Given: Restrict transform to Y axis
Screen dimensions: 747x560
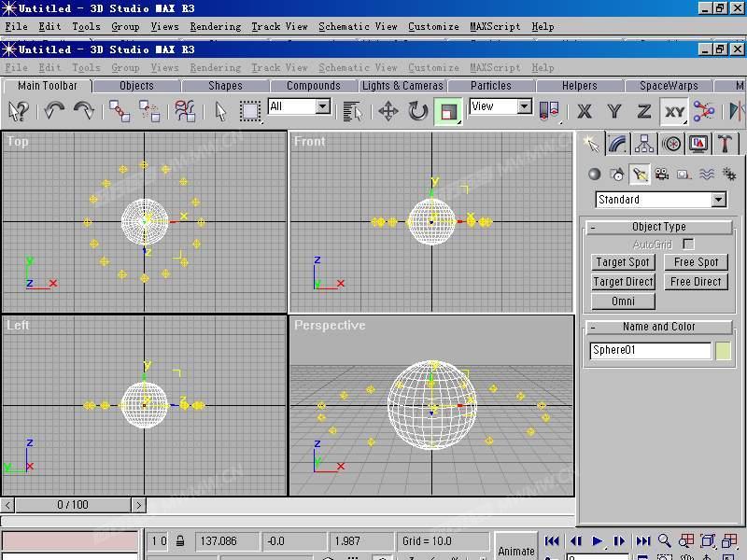Looking at the screenshot, I should pyautogui.click(x=614, y=111).
